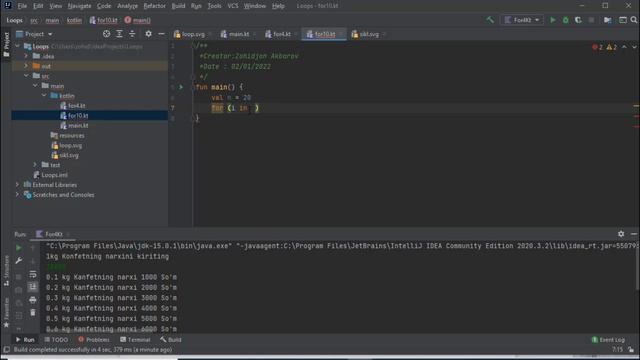Click Expand All icon in Project panel header
The image size is (640, 360).
[x=119, y=34]
